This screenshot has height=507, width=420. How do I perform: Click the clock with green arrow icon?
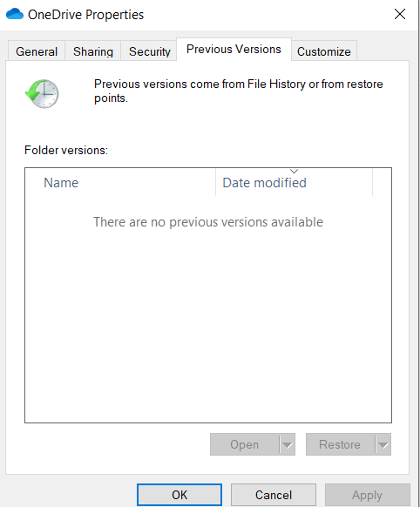(42, 94)
